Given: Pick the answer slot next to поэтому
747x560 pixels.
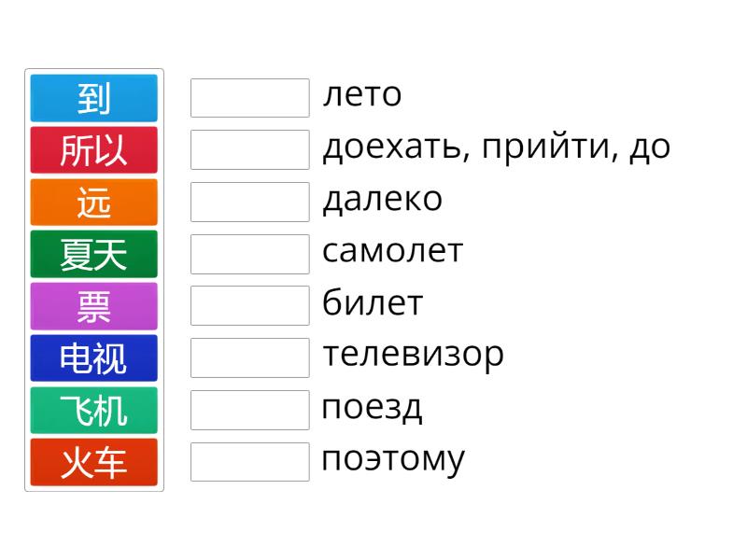Looking at the screenshot, I should (249, 461).
